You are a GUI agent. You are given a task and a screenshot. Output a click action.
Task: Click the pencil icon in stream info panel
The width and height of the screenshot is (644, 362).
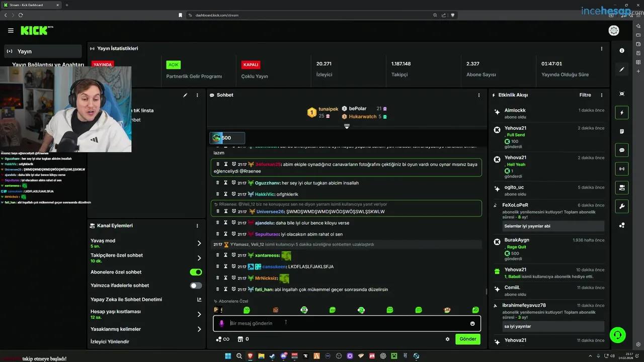click(x=185, y=95)
